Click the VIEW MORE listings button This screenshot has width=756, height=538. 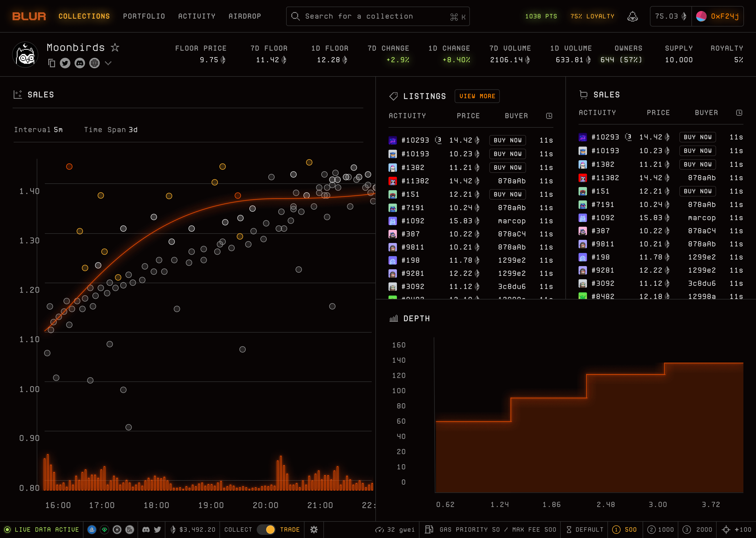point(477,96)
